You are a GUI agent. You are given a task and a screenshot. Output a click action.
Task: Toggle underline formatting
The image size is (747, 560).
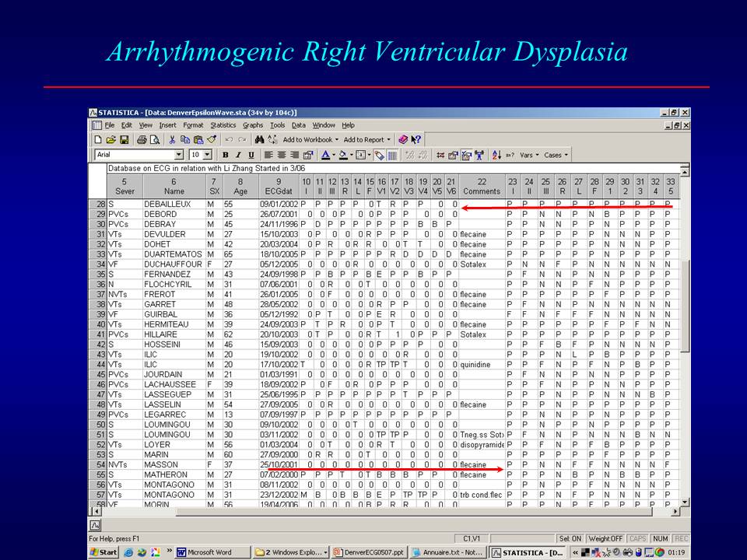tap(251, 153)
